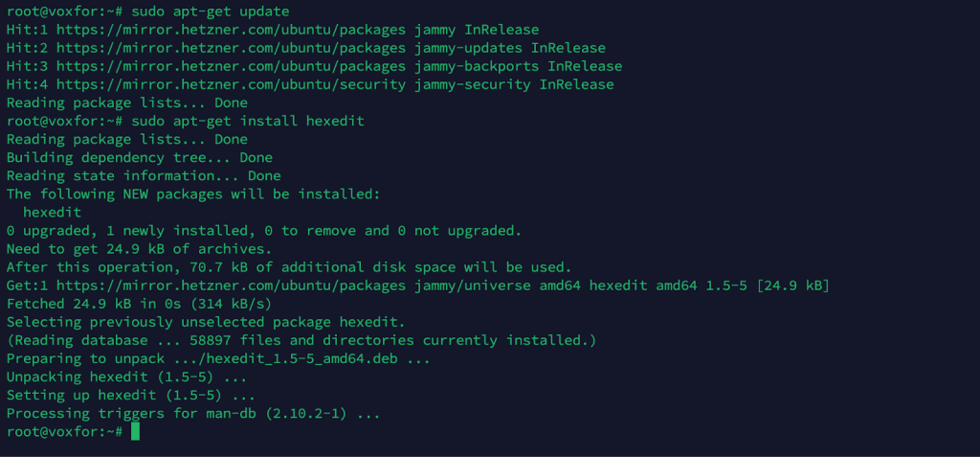Click 'Reading state information... Done' line
980x457 pixels.
[x=144, y=176]
